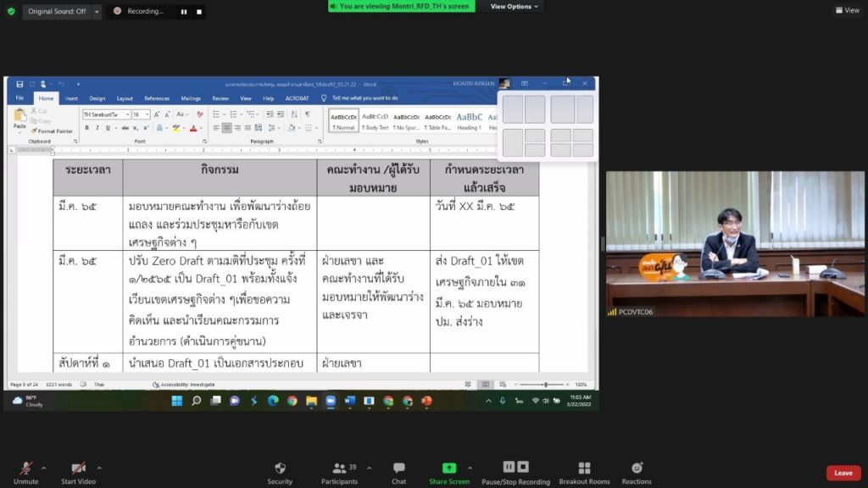Toggle Underline formatting in Word
Screen dimensions: 868x488
pyautogui.click(x=108, y=128)
